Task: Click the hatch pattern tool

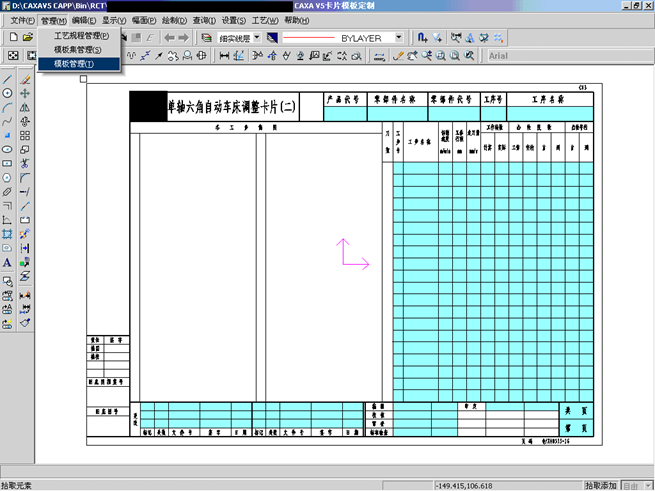Action: (x=8, y=233)
